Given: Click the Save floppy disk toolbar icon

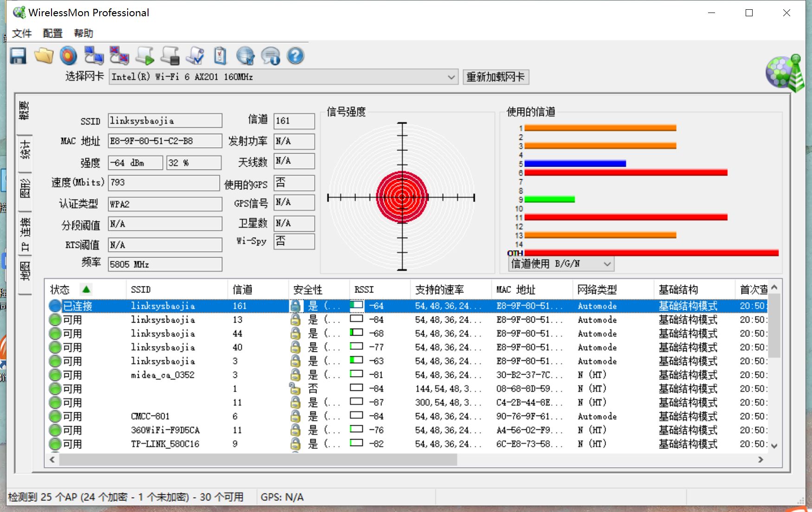Looking at the screenshot, I should [x=18, y=56].
